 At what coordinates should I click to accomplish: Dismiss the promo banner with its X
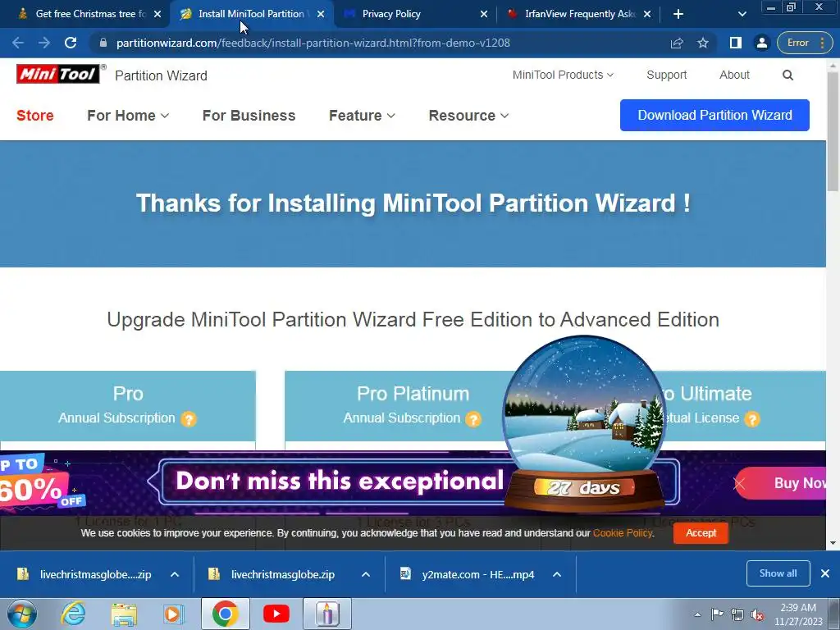point(739,484)
